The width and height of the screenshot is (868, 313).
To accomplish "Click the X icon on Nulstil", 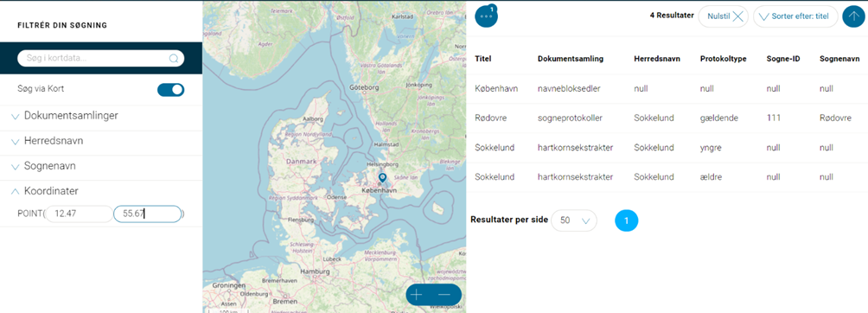I will [738, 16].
